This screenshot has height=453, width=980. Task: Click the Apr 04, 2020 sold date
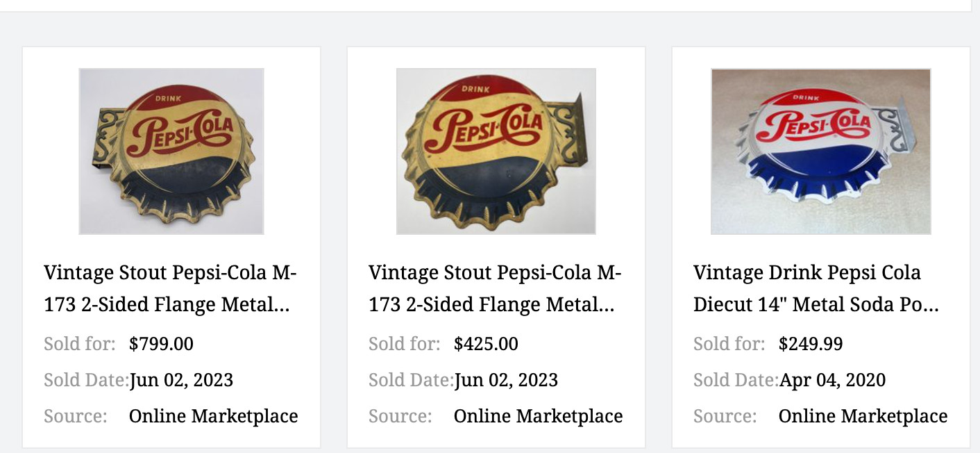pyautogui.click(x=832, y=380)
